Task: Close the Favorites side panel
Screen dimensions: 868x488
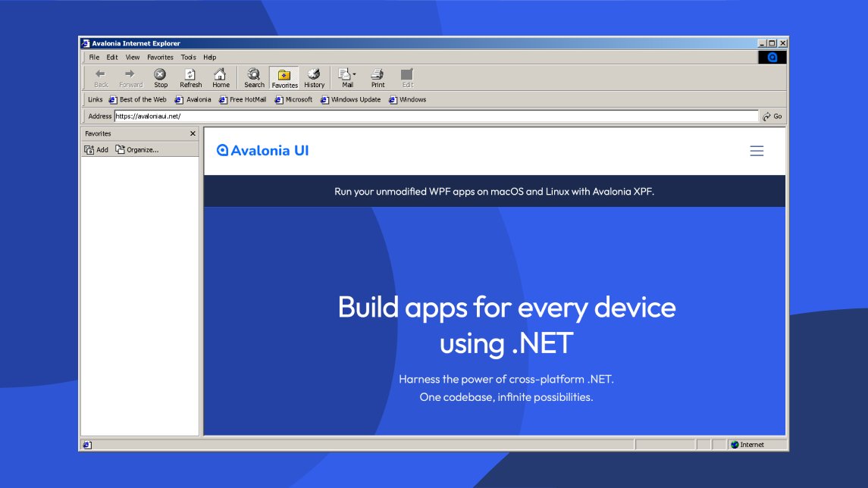Action: tap(193, 133)
